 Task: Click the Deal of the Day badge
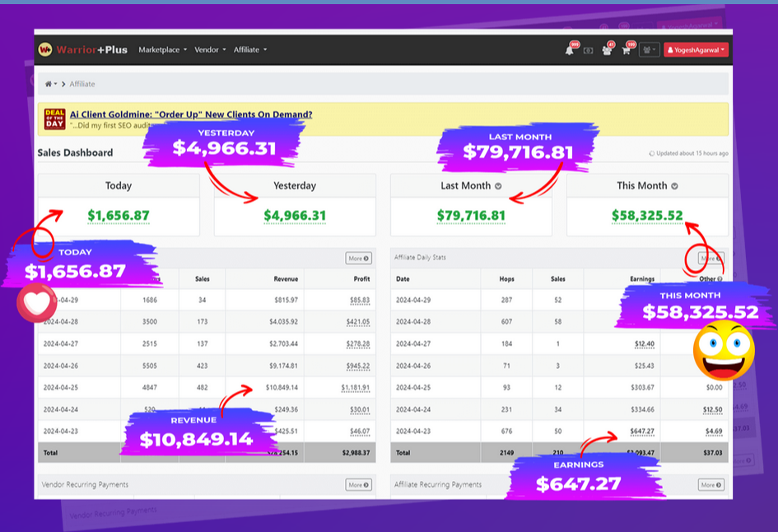[x=54, y=119]
